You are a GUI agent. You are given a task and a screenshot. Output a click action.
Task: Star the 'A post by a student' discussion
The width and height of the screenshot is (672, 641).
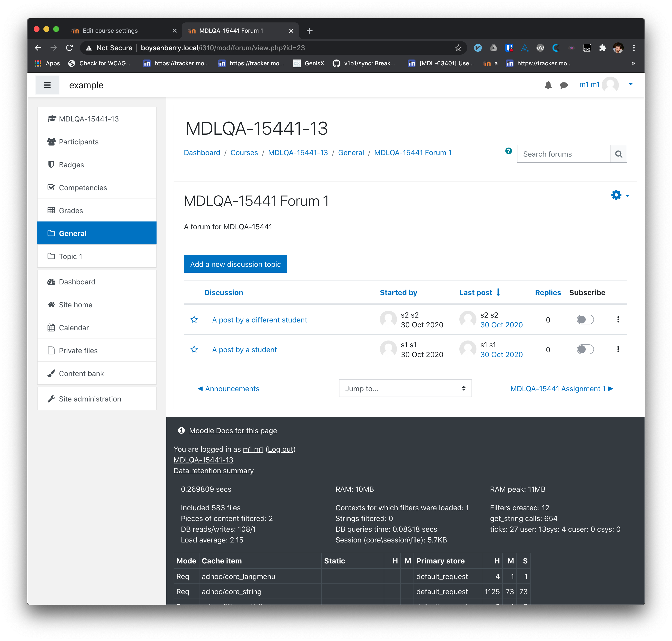click(194, 350)
